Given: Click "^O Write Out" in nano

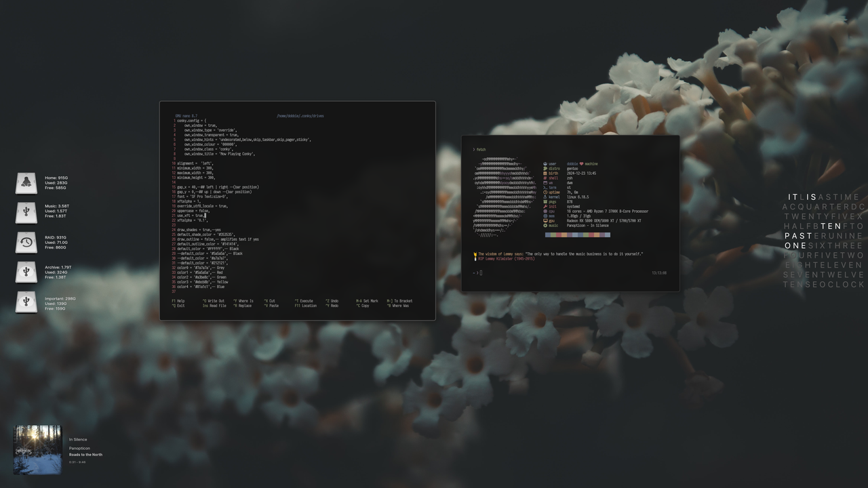Looking at the screenshot, I should pyautogui.click(x=214, y=301).
